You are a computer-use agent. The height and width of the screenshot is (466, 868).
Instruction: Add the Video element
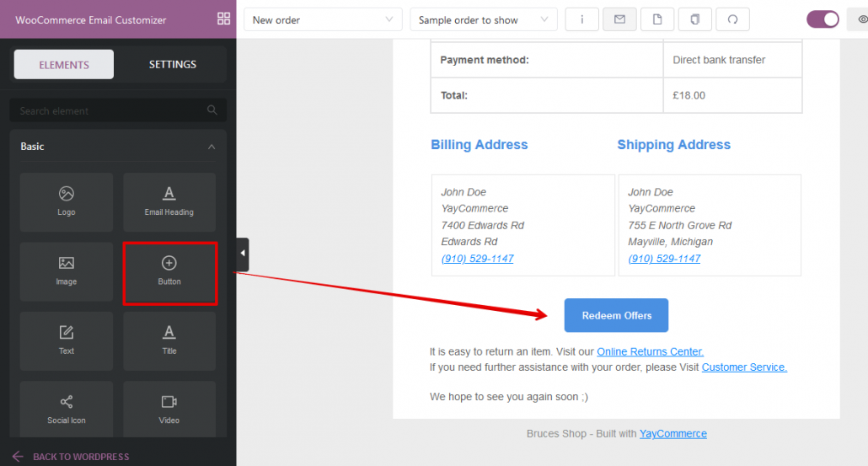tap(169, 409)
